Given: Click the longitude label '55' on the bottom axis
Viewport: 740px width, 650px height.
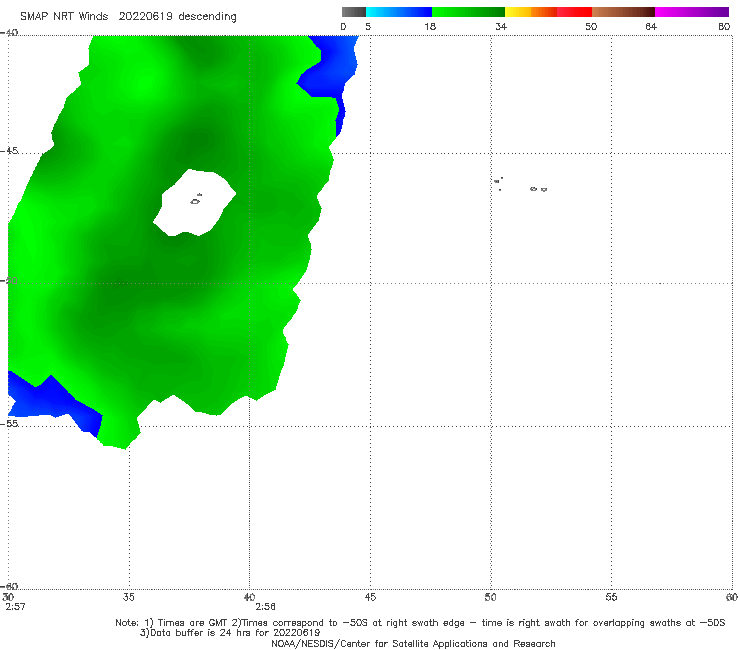Looking at the screenshot, I should pyautogui.click(x=611, y=597).
